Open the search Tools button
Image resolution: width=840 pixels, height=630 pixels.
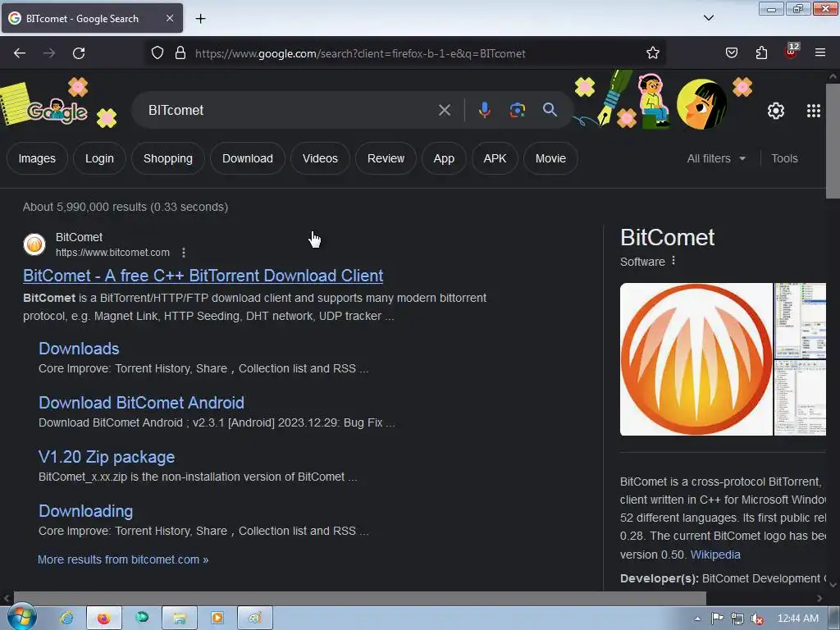[784, 158]
